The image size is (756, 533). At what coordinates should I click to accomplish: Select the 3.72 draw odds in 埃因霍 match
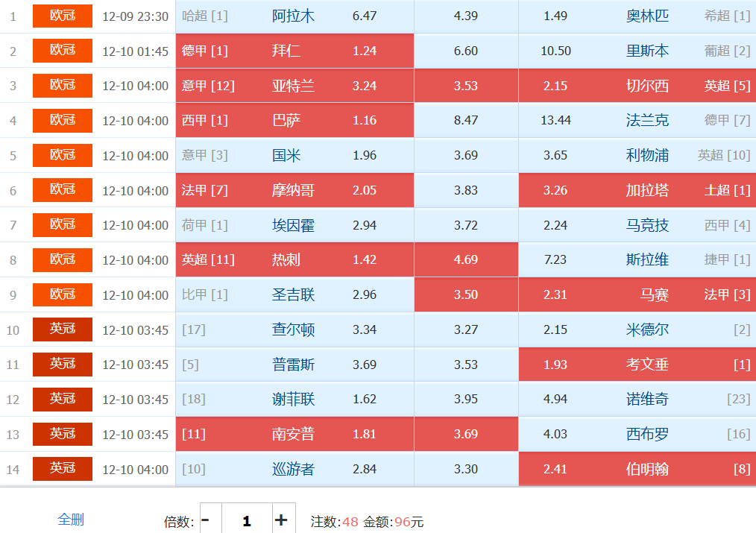[x=466, y=225]
